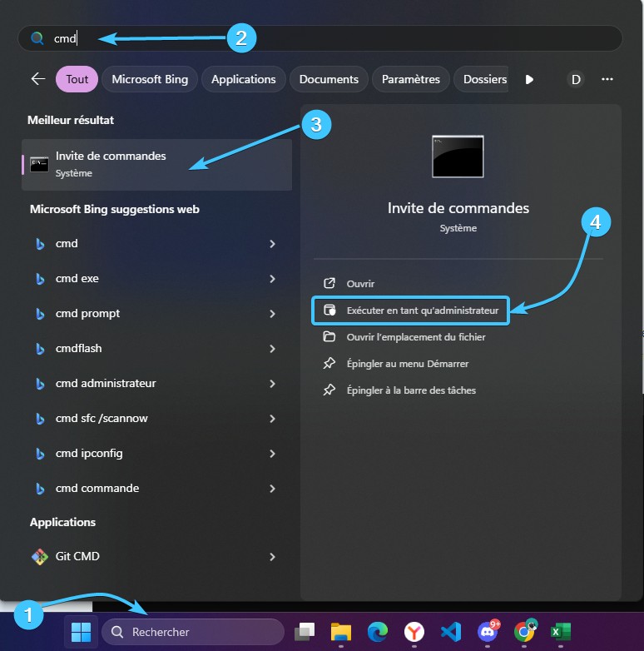Viewport: 644px width, 651px height.
Task: Select the Documents filter tab
Action: coord(329,79)
